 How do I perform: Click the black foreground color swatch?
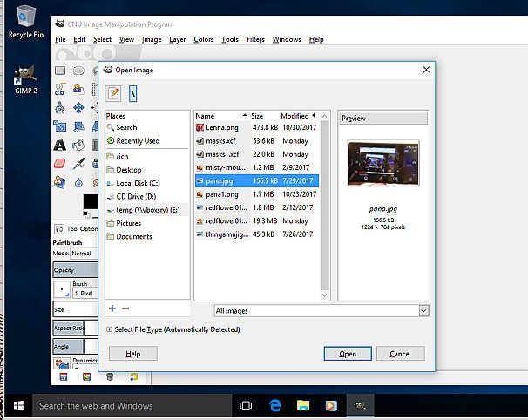pyautogui.click(x=90, y=203)
